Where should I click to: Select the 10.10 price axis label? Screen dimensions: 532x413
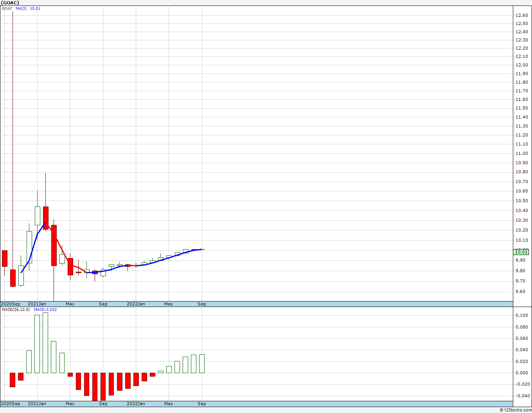521,240
